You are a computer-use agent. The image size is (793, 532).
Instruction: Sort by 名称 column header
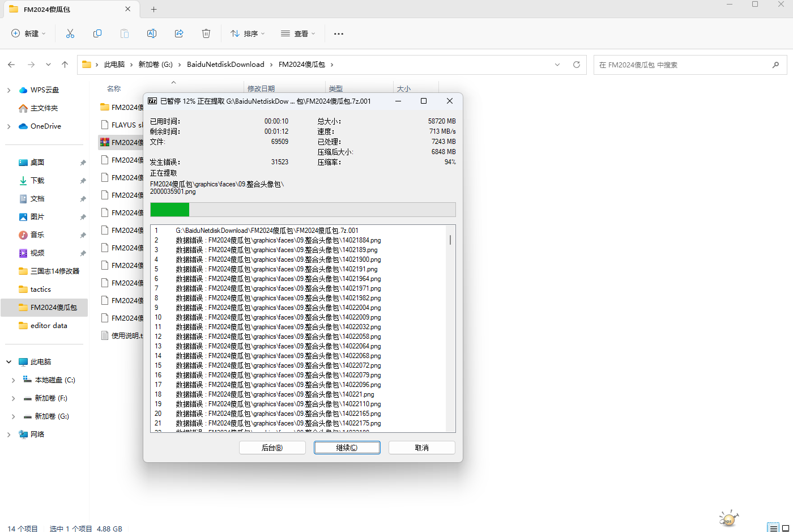point(114,88)
